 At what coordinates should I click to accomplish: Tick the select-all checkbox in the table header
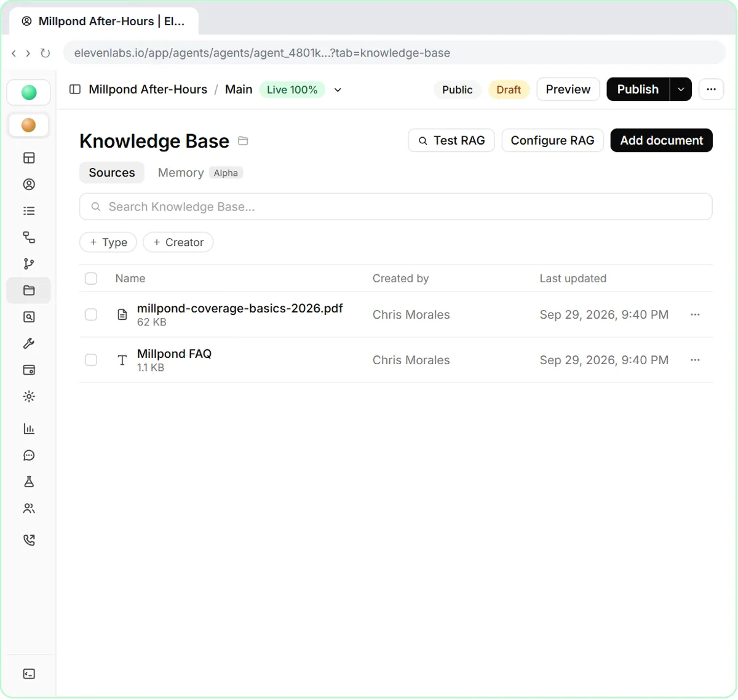click(91, 279)
